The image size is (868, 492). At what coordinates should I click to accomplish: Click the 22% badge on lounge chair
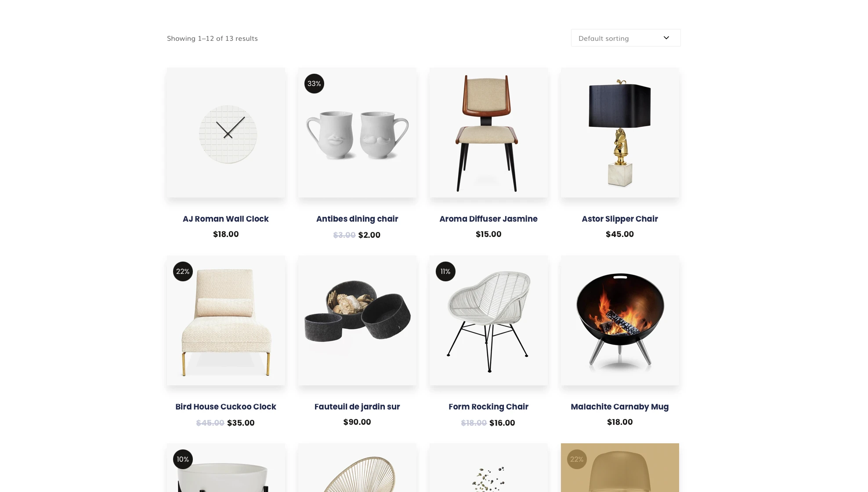pyautogui.click(x=183, y=271)
